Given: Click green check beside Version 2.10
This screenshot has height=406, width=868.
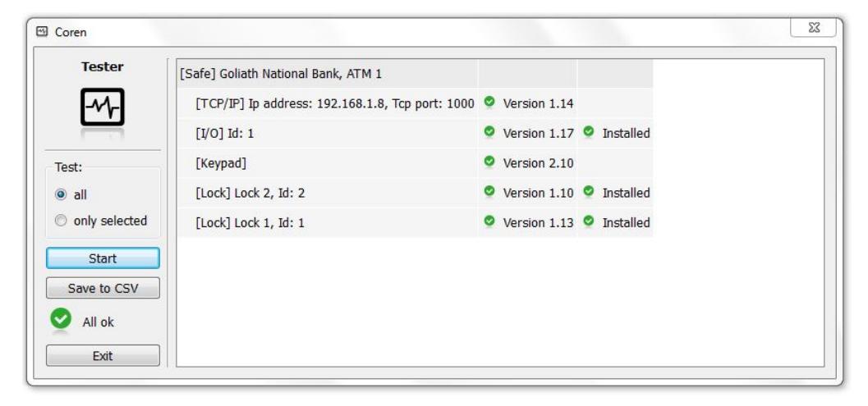Looking at the screenshot, I should [x=489, y=161].
